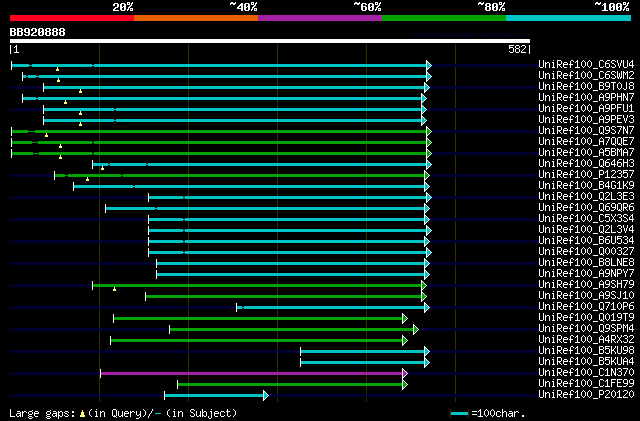
Task: Choose the UniRef100_Q019T9 entry
Action: tap(586, 318)
